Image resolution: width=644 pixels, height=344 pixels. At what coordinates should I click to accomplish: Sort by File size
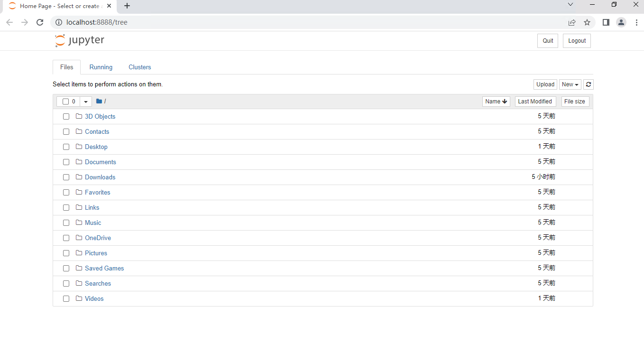coord(575,102)
